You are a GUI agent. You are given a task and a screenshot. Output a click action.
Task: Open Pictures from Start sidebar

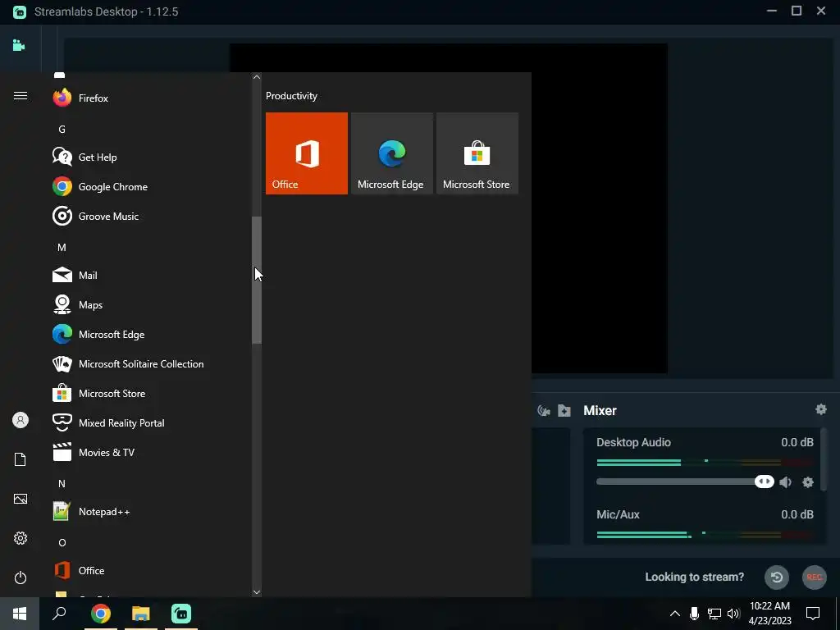pos(21,499)
